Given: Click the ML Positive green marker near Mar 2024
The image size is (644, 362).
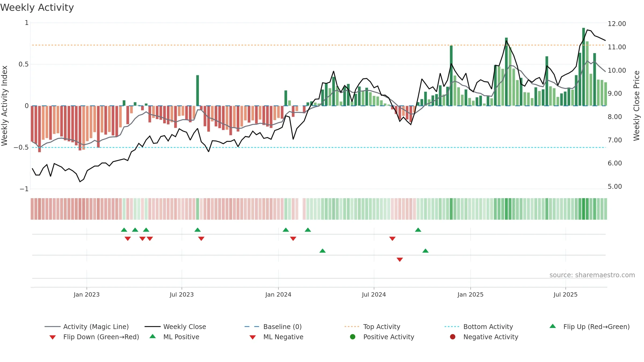Looking at the screenshot, I should click(x=323, y=251).
